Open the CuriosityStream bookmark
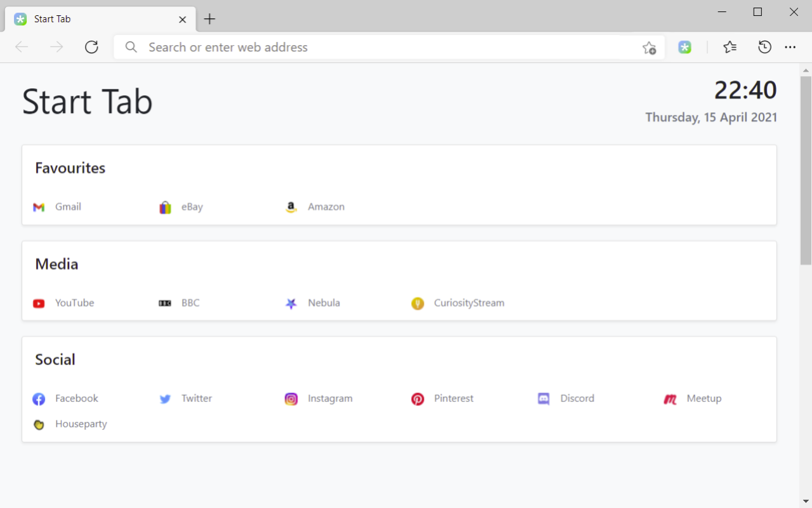The height and width of the screenshot is (508, 812). click(458, 303)
